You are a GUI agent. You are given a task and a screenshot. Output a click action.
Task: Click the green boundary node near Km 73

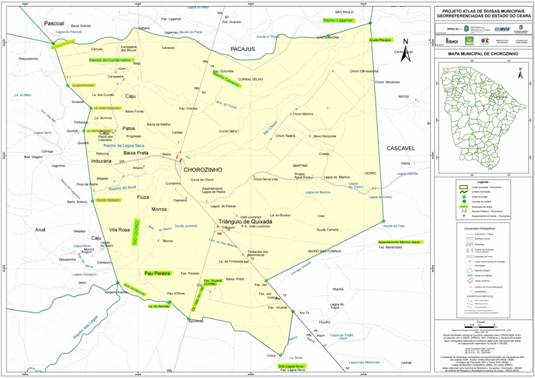point(293,311)
